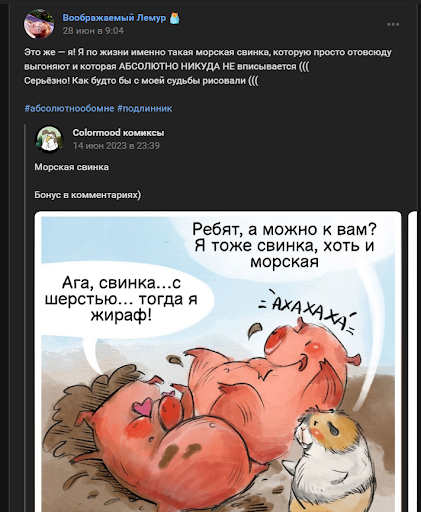Open the three-dot post options menu
This screenshot has height=512, width=421.
tap(393, 24)
